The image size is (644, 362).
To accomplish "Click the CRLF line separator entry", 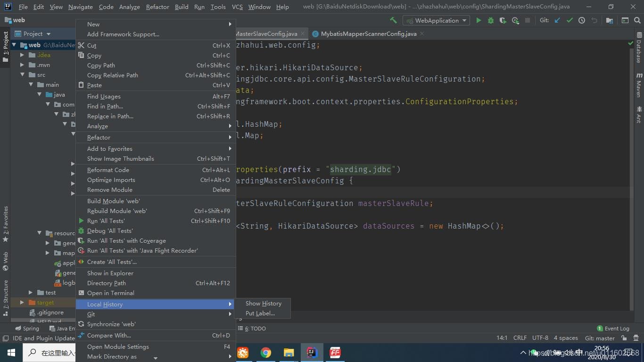I will (520, 338).
